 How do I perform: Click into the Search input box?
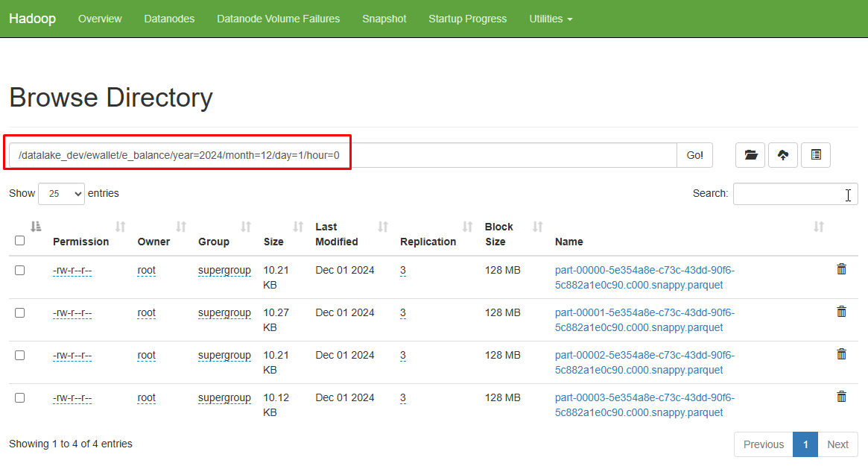pos(796,194)
